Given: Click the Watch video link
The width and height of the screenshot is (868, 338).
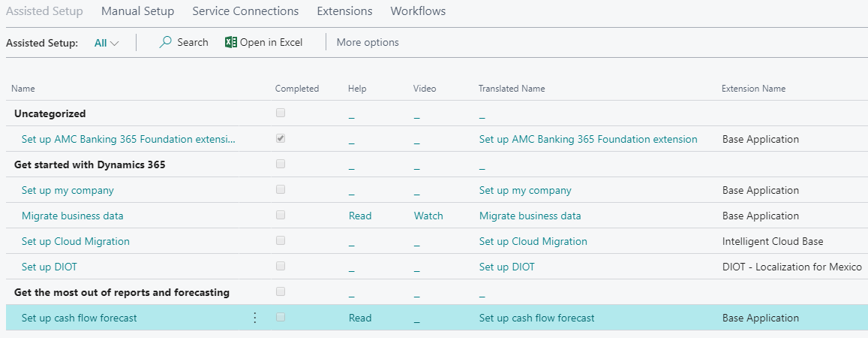Looking at the screenshot, I should coord(428,216).
